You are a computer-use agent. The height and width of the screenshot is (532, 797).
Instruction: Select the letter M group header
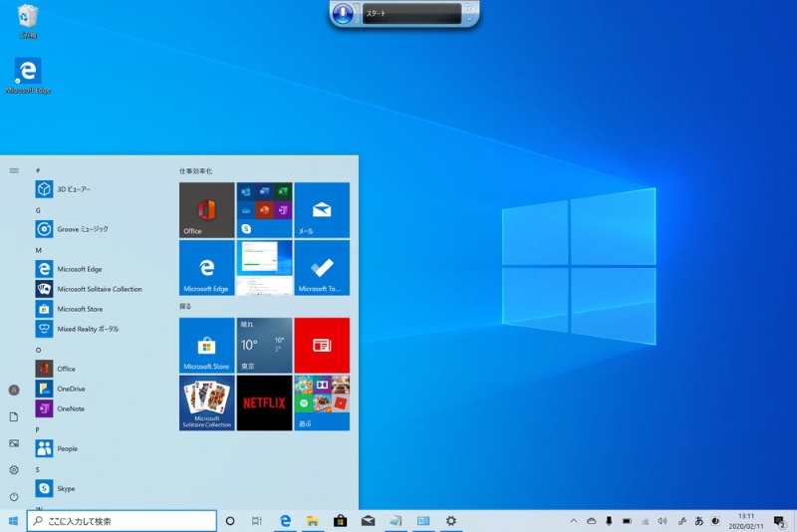[38, 250]
